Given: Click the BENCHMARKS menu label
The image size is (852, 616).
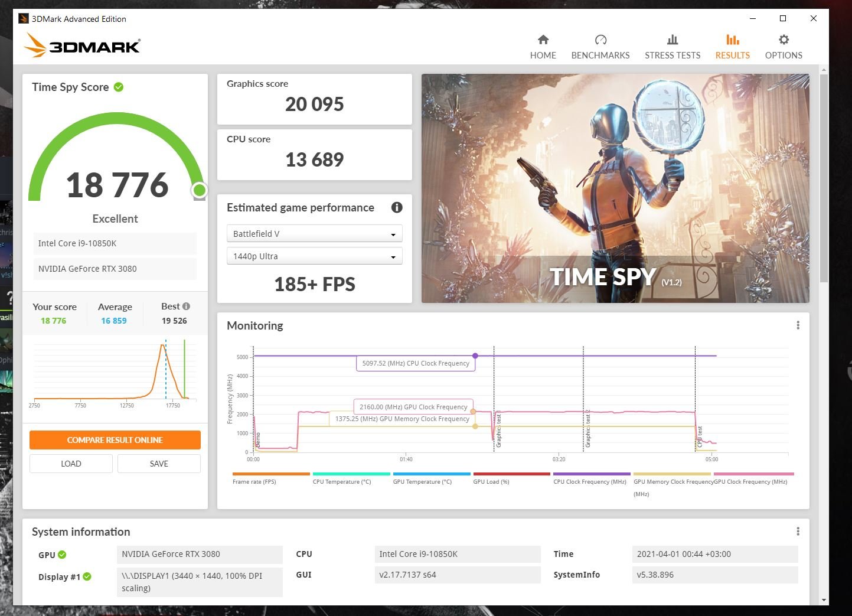Looking at the screenshot, I should pyautogui.click(x=600, y=55).
